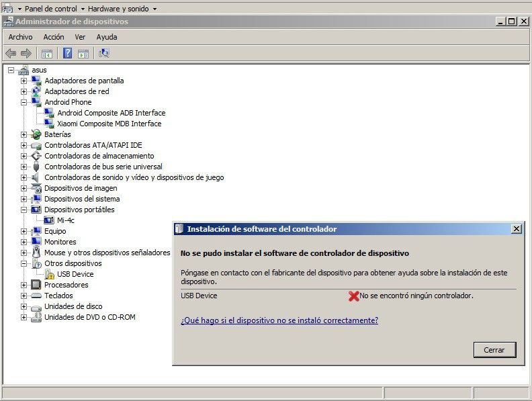
Task: Select the USB Device warning icon entry
Action: point(50,274)
